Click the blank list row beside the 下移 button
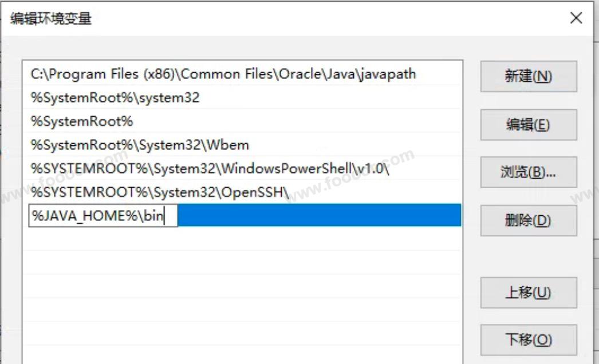Image resolution: width=599 pixels, height=364 pixels. click(x=242, y=339)
